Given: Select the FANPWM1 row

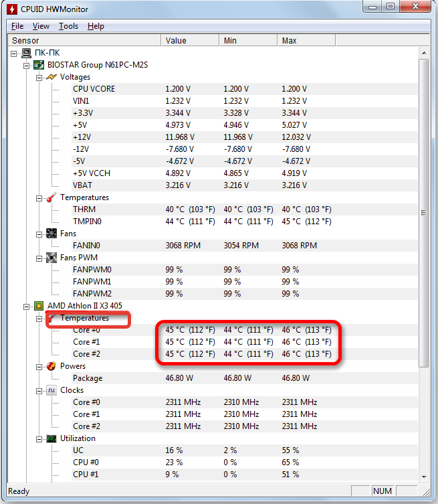Looking at the screenshot, I should 245,282.
